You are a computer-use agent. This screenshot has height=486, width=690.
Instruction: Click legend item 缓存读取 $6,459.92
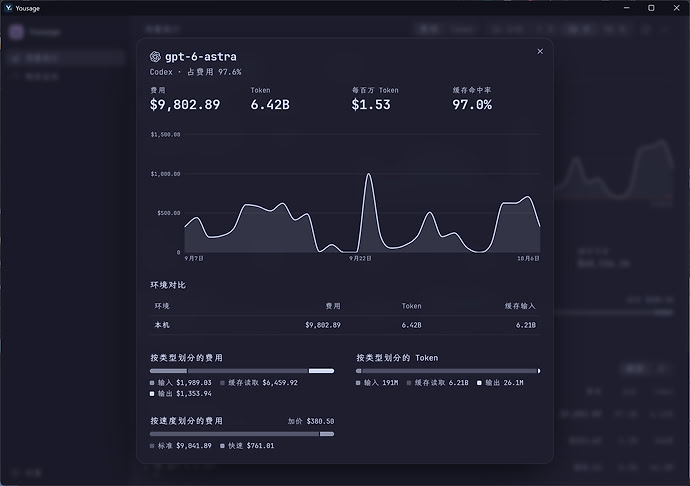[259, 383]
